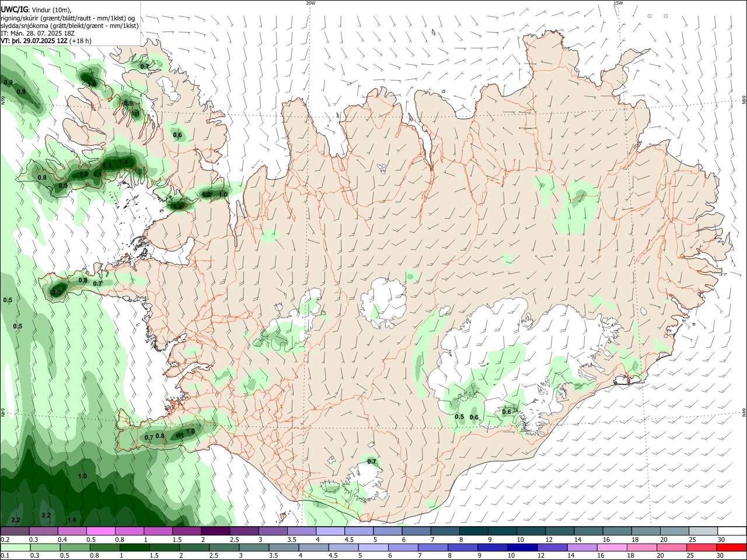The image size is (747, 560).
Task: Click the '0.1' label on rain legend
Action: [5, 555]
